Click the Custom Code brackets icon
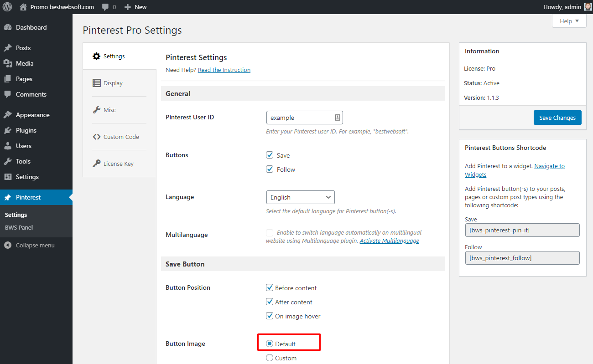Viewport: 593px width, 364px height. click(x=96, y=137)
